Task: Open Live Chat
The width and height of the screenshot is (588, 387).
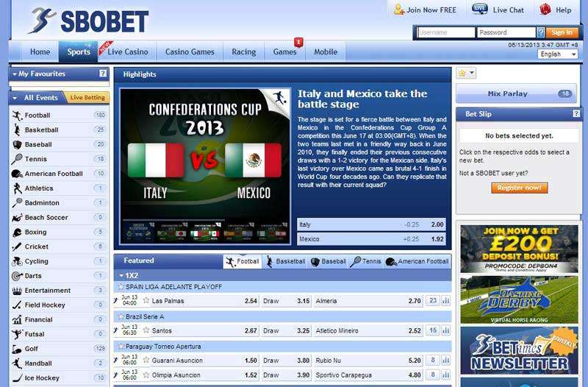Action: [498, 10]
